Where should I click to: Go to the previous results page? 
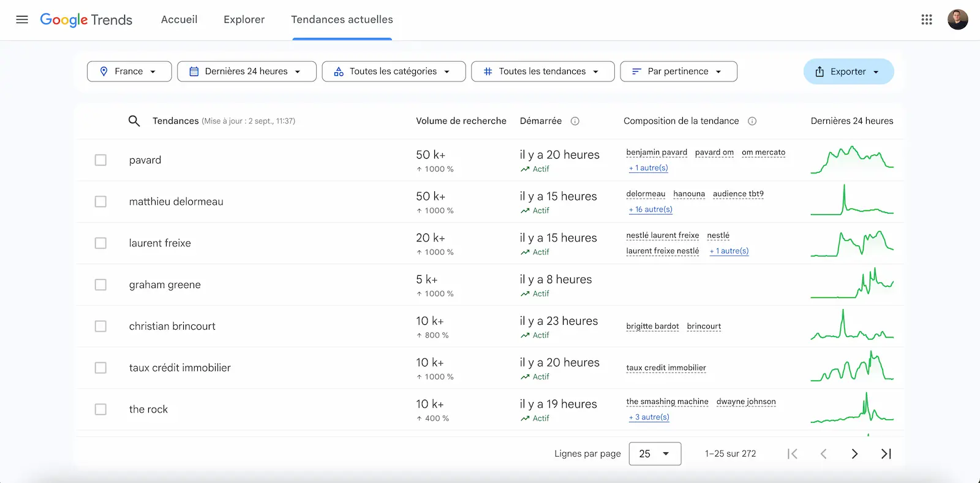click(824, 454)
